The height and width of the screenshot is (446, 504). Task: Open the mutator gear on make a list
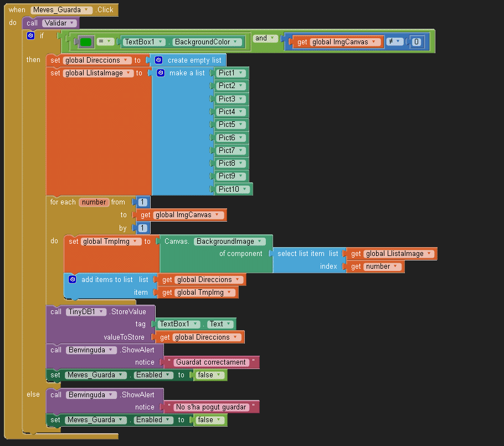(161, 73)
